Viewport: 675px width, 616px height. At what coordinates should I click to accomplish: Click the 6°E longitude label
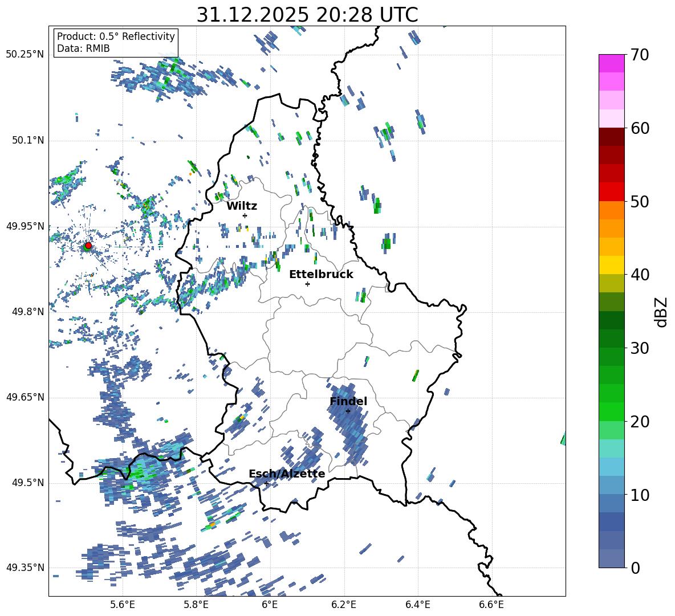point(270,605)
